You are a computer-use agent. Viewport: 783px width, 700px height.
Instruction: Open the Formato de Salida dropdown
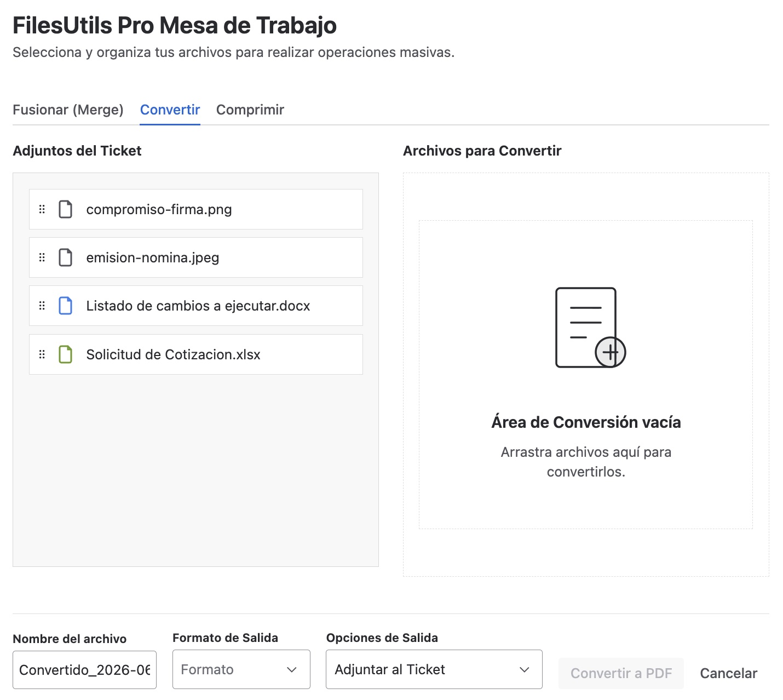click(x=241, y=669)
